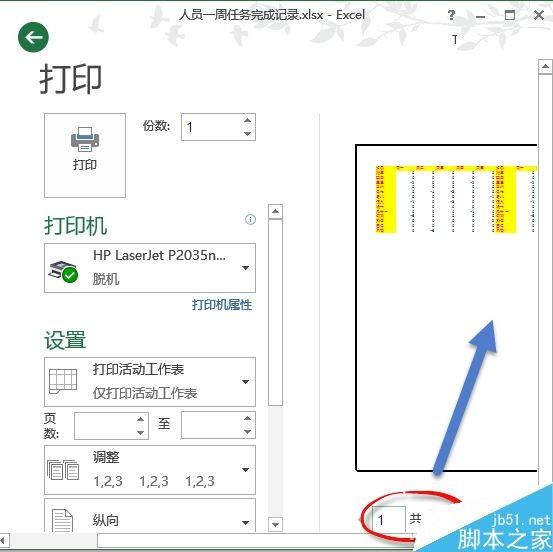Open the collation 1,2,3 dropdown
The image size is (553, 552).
150,470
